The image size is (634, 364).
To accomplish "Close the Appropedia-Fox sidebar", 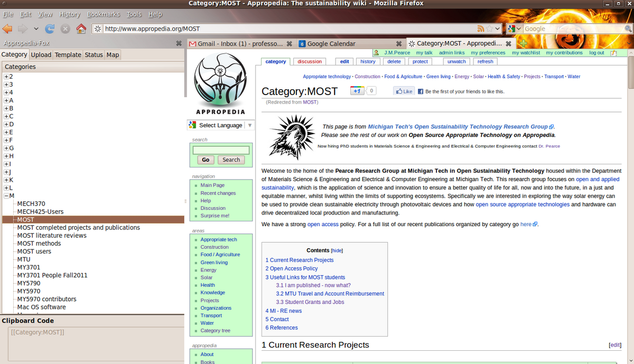I will pyautogui.click(x=179, y=43).
